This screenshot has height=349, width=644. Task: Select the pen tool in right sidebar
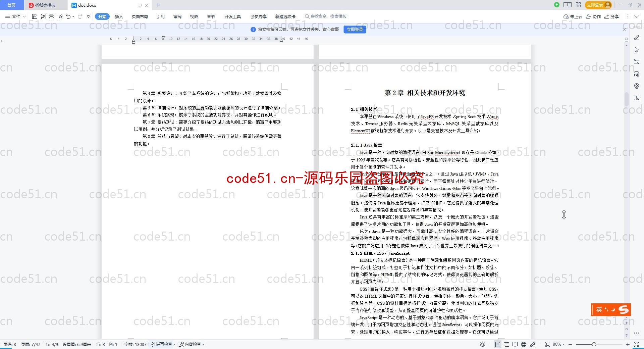637,38
